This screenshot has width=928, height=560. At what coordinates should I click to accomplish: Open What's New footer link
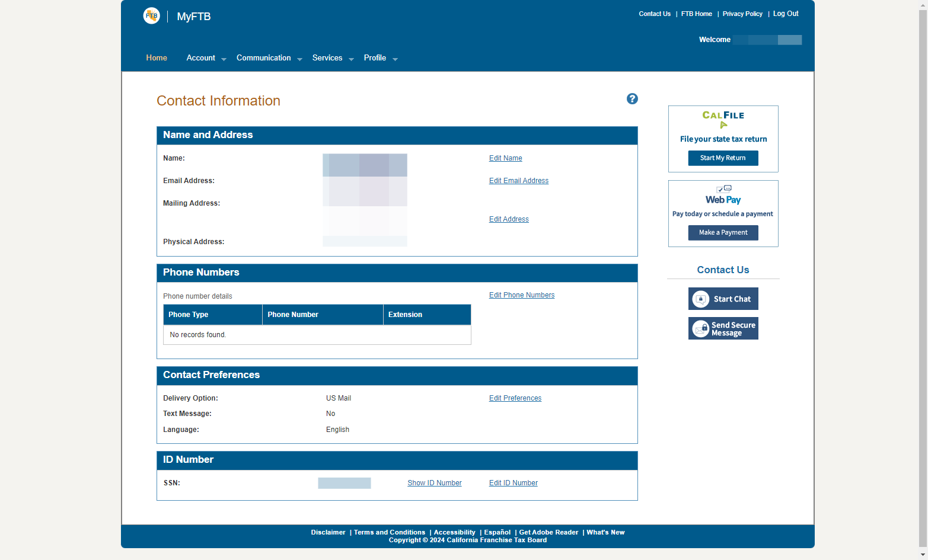pyautogui.click(x=605, y=532)
